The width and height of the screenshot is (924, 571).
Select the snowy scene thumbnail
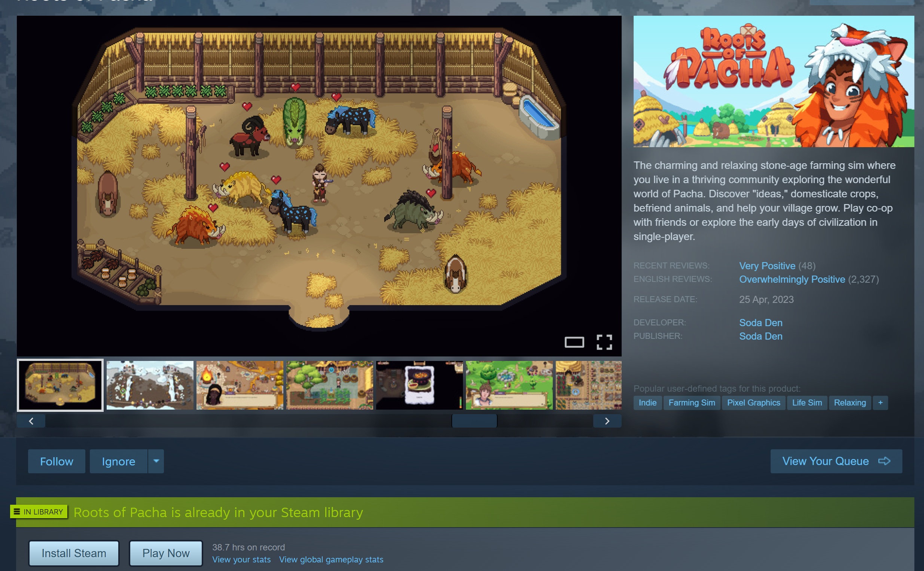click(x=150, y=385)
